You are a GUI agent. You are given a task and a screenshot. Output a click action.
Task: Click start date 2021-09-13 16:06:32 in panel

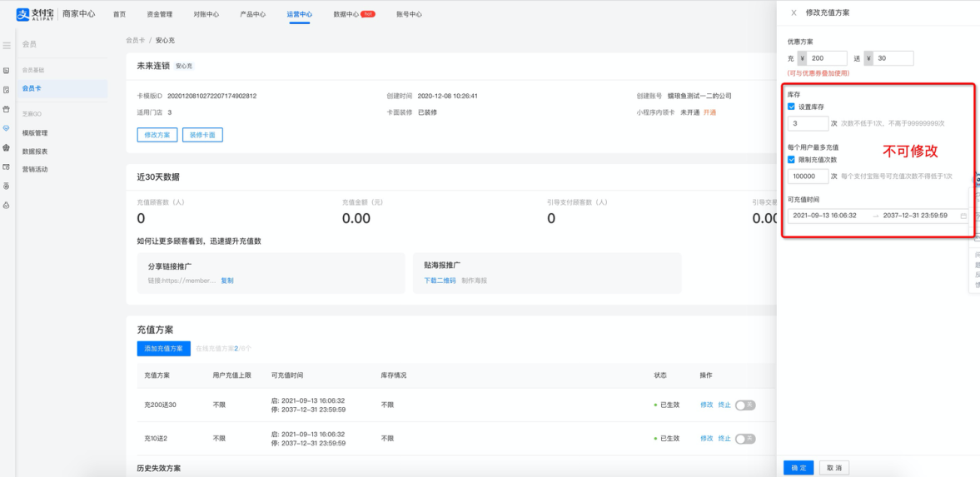tap(824, 216)
